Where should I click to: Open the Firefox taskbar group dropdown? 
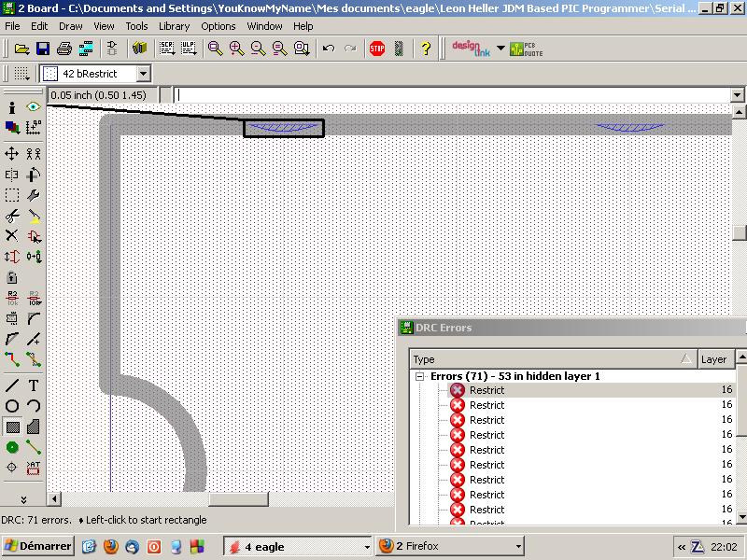(518, 547)
